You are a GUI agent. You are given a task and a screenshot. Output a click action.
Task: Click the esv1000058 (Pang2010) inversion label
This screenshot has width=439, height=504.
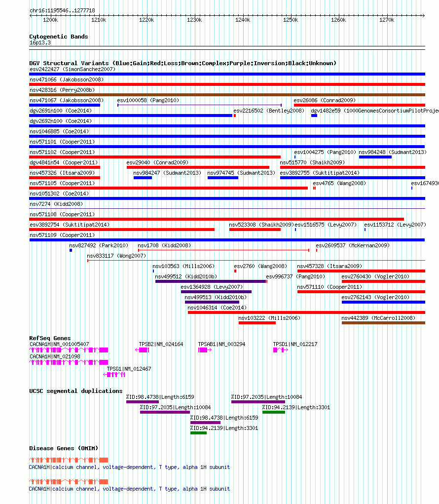tap(148, 100)
